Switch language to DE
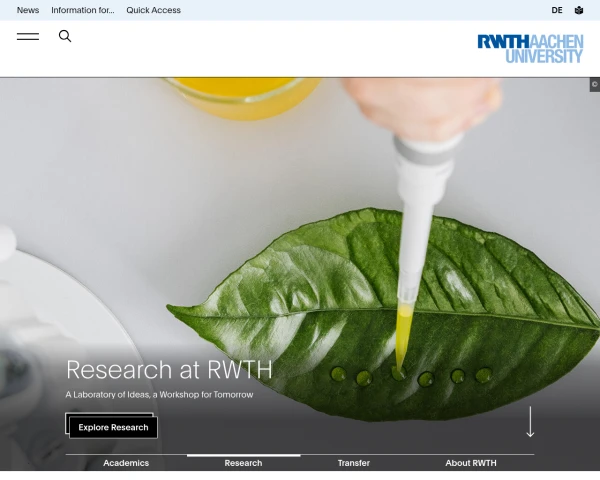 point(557,10)
